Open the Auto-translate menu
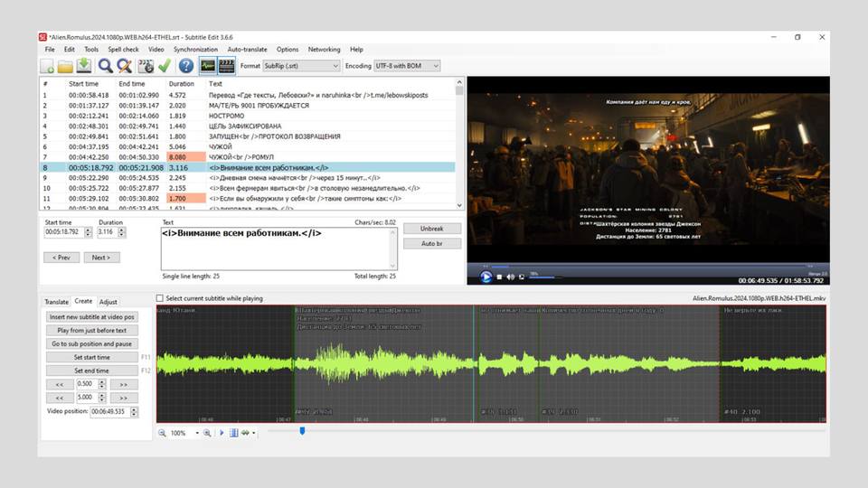This screenshot has width=868, height=488. coord(247,49)
